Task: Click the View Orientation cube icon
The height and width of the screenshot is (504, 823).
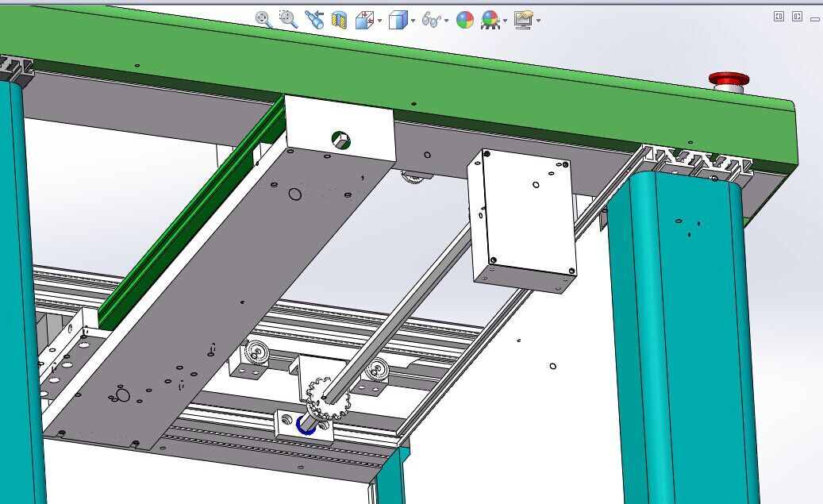Action: click(x=365, y=20)
